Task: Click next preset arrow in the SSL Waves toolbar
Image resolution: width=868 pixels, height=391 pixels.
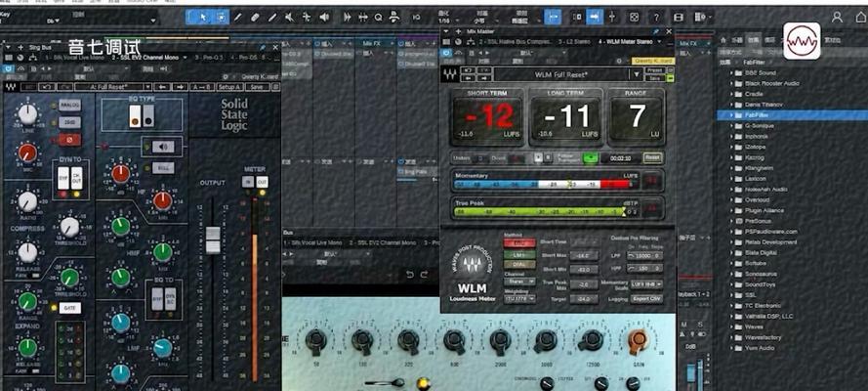Action: click(180, 87)
